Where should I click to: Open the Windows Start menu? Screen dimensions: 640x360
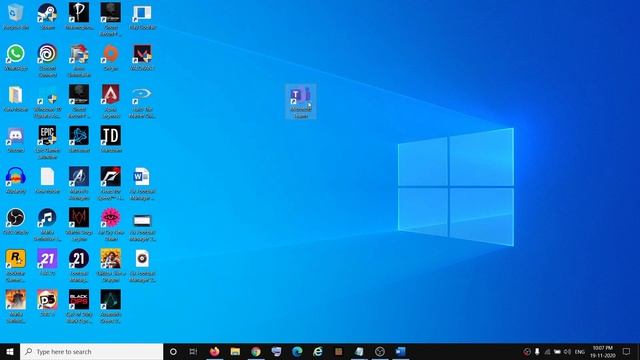click(x=10, y=351)
